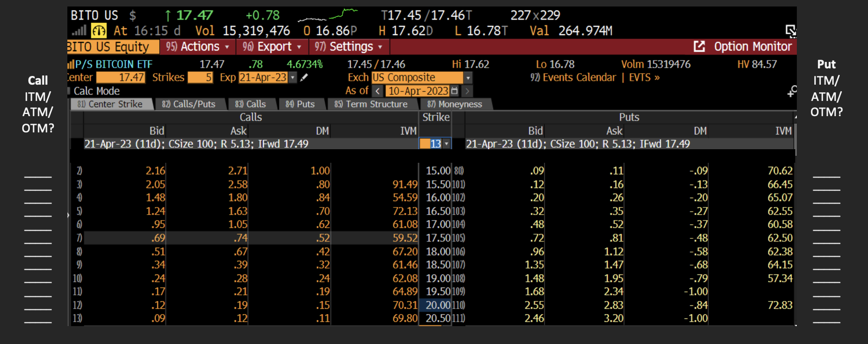Click the Calls Ask column header

pos(238,131)
